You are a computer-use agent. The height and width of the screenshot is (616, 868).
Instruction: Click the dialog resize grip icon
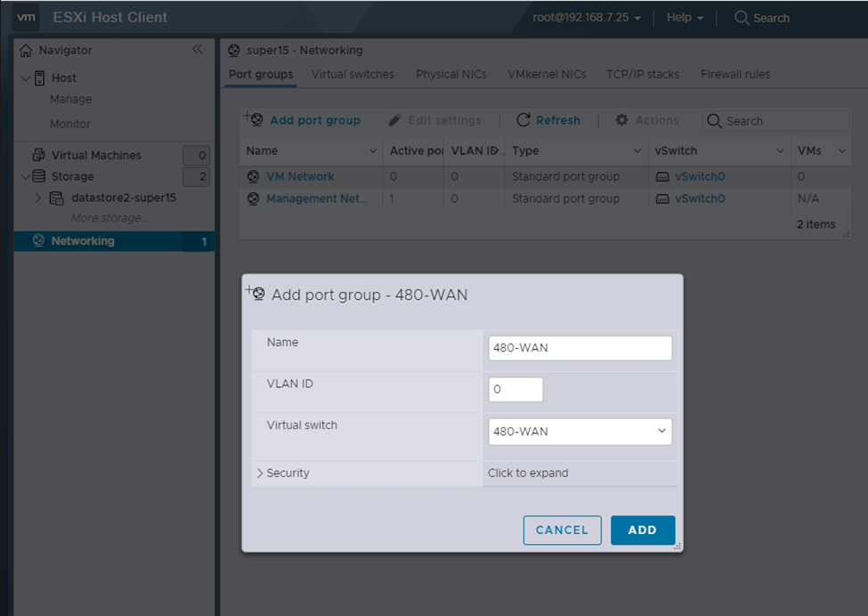click(x=677, y=547)
